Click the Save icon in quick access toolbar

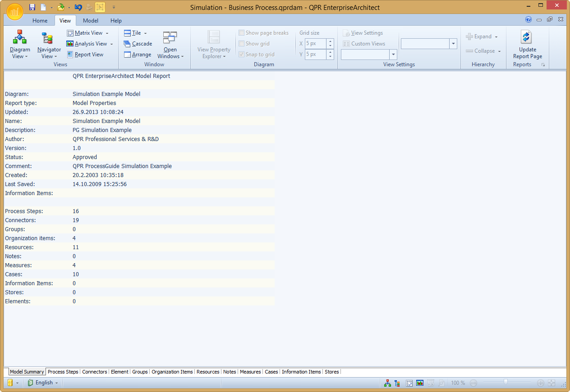[x=32, y=7]
